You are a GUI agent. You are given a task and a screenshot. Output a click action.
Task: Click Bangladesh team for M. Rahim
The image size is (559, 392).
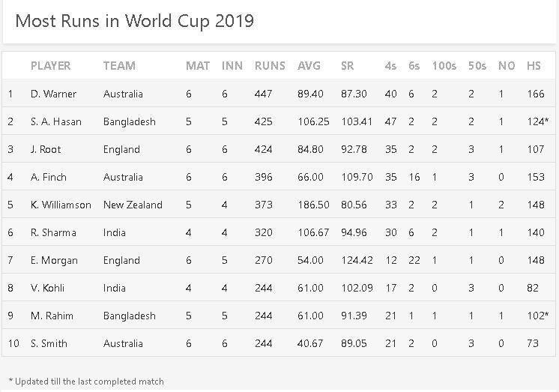pyautogui.click(x=129, y=316)
